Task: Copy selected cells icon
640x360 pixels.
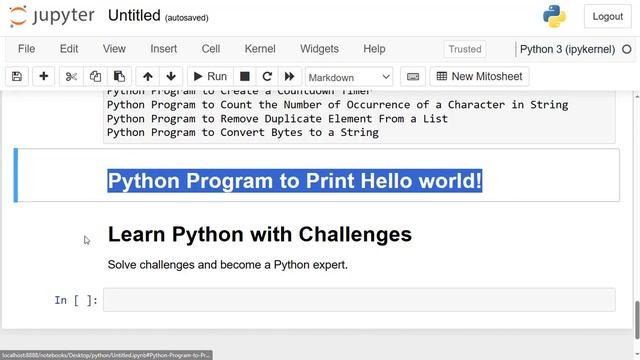Action: (95, 76)
